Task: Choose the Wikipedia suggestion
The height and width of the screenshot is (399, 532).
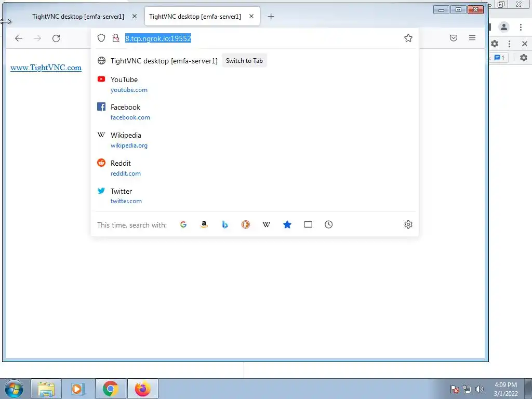Action: pyautogui.click(x=255, y=140)
